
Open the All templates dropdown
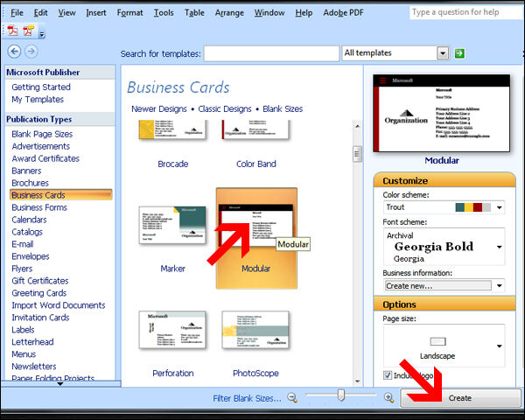coord(443,53)
